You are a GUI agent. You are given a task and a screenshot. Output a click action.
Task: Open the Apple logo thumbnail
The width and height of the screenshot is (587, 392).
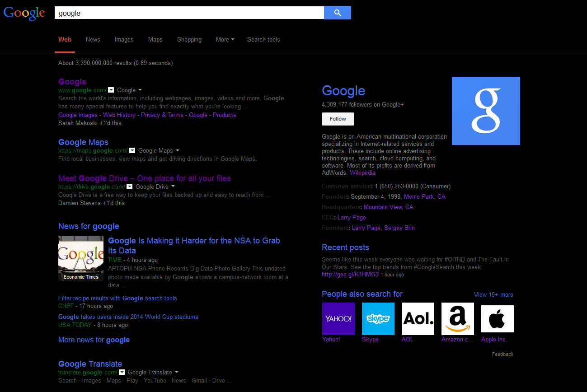(498, 319)
